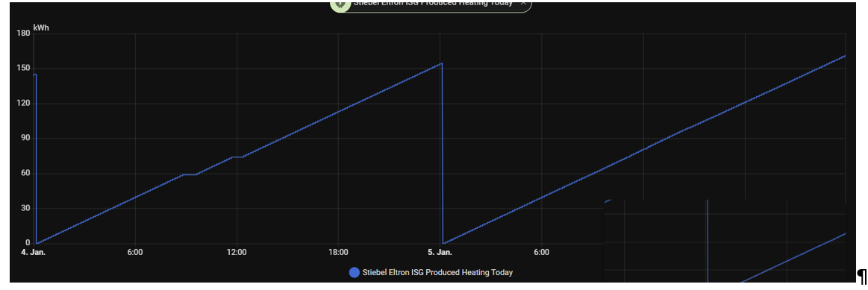Viewport: 868px width, 290px height.
Task: Click the 18:00 time axis label
Action: 338,253
